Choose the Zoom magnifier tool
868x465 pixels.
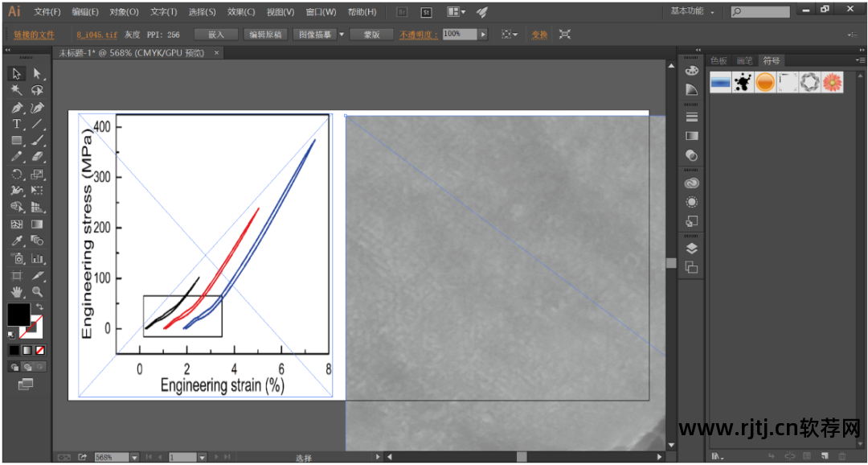pos(37,292)
